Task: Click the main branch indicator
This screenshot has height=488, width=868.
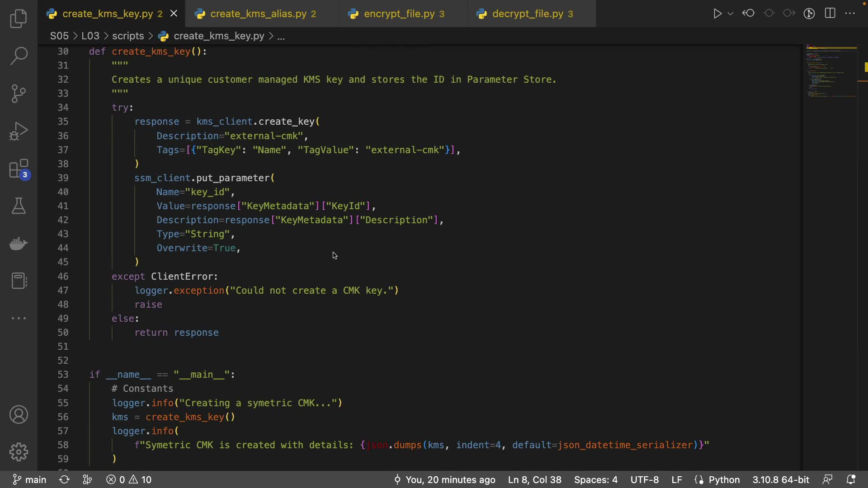Action: pyautogui.click(x=30, y=479)
